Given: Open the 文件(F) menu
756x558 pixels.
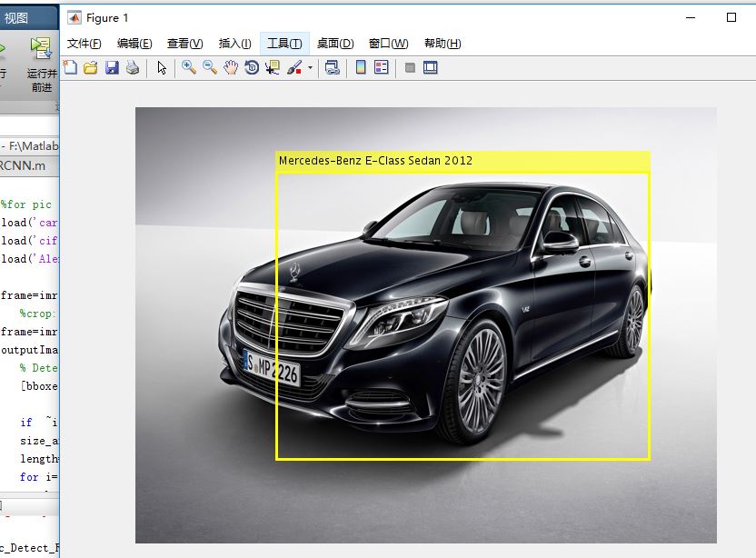Looking at the screenshot, I should click(84, 44).
